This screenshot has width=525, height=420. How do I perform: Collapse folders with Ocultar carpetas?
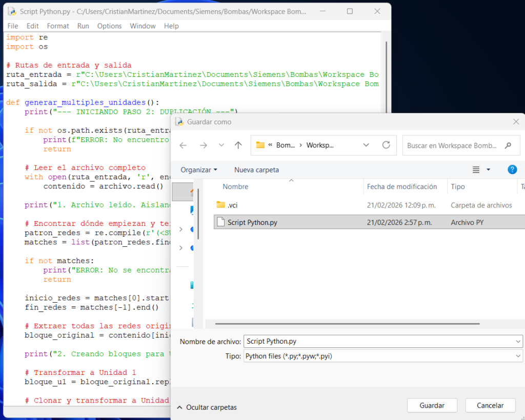click(x=207, y=407)
